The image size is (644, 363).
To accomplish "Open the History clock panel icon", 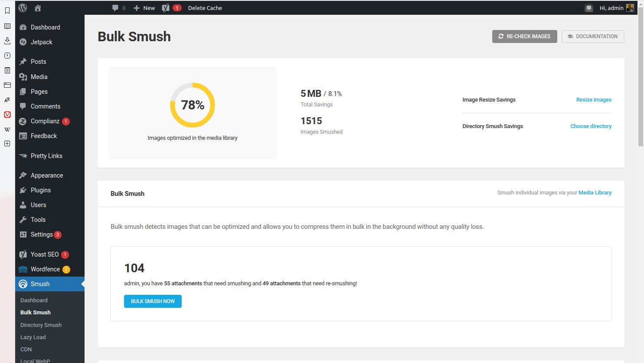I will [7, 56].
